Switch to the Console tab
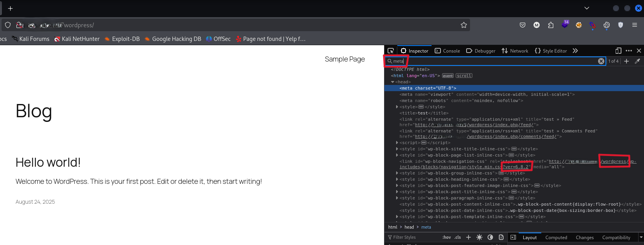This screenshot has height=245, width=644. tap(447, 51)
